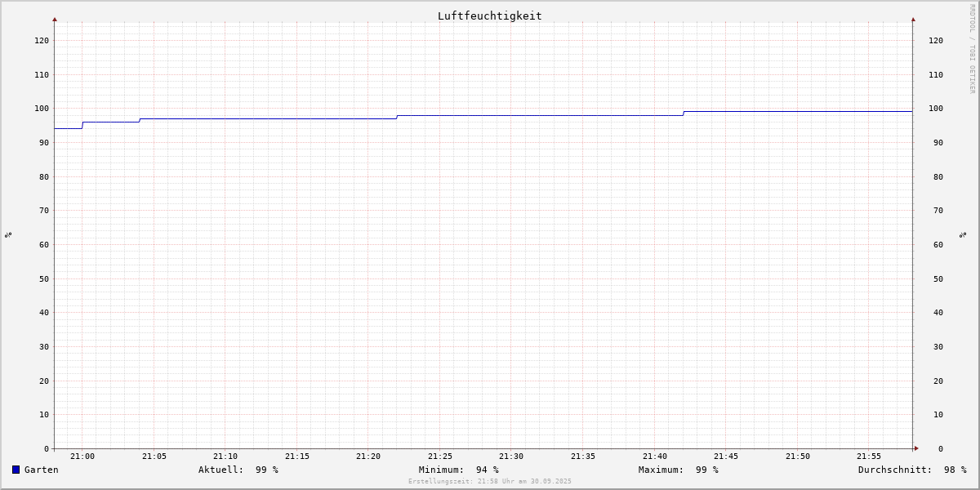Click the 21:50 time axis label
980x490 pixels.
[798, 457]
